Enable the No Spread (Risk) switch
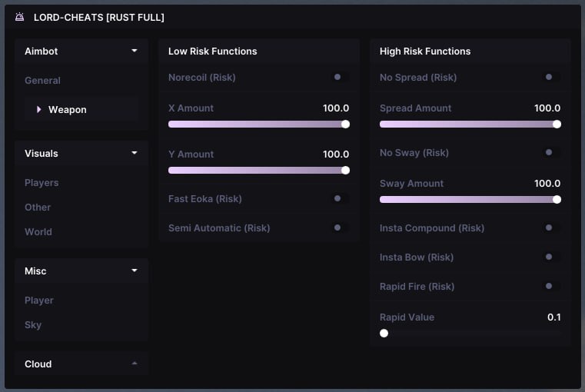 [550, 77]
